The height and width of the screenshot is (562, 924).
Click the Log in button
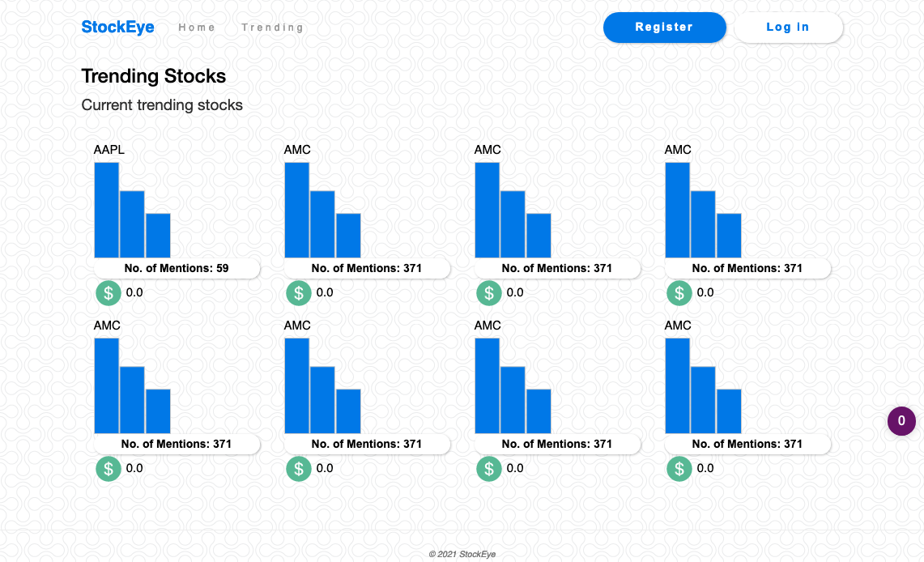788,28
